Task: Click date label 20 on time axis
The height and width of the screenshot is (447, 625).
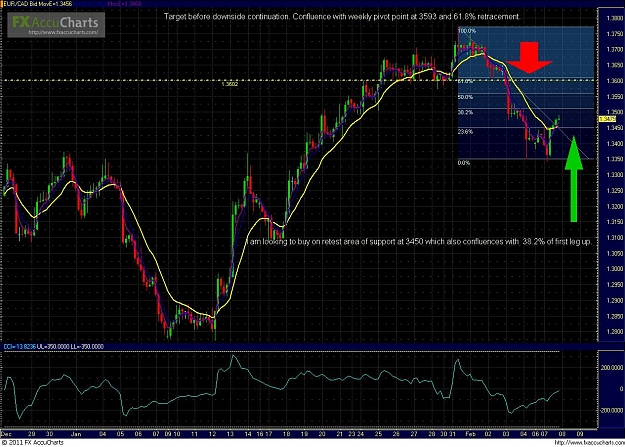Action: [x=322, y=434]
